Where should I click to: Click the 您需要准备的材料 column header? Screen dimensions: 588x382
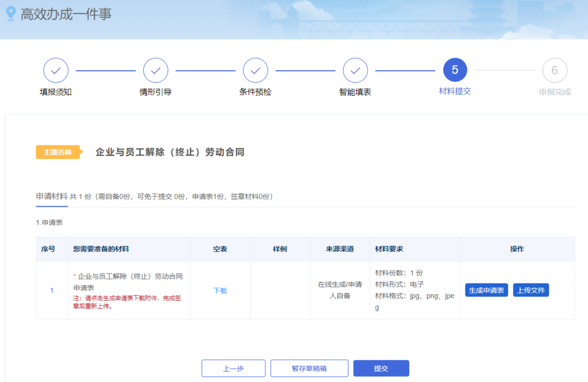point(101,249)
